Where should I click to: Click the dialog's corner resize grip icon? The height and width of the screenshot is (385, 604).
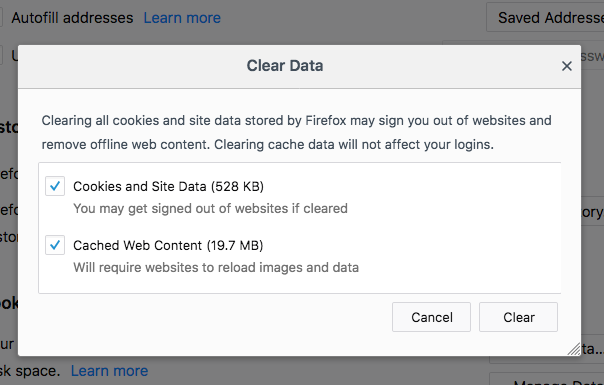point(574,349)
